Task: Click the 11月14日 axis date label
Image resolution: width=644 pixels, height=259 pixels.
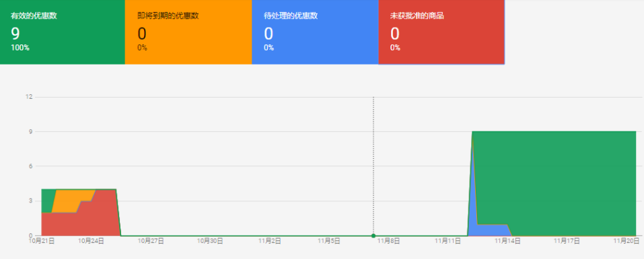Action: (507, 242)
